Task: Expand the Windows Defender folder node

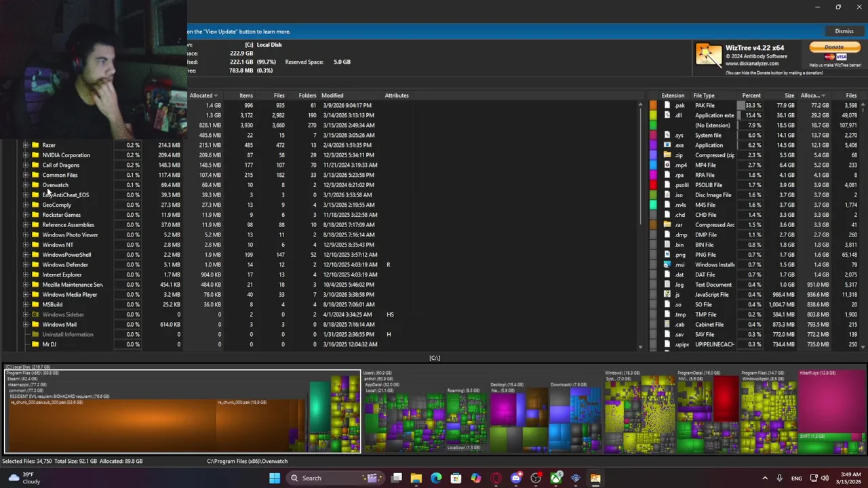Action: click(x=26, y=264)
